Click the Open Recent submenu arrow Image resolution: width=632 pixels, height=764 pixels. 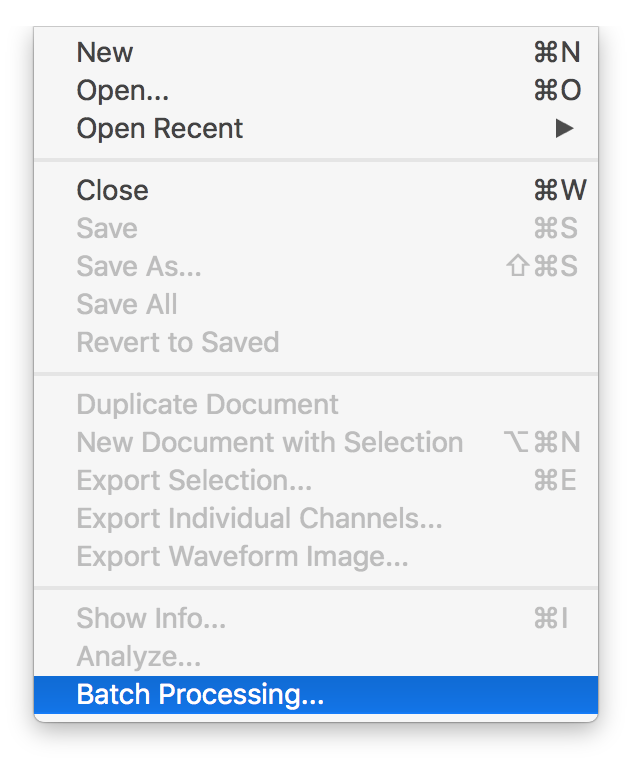tap(565, 129)
